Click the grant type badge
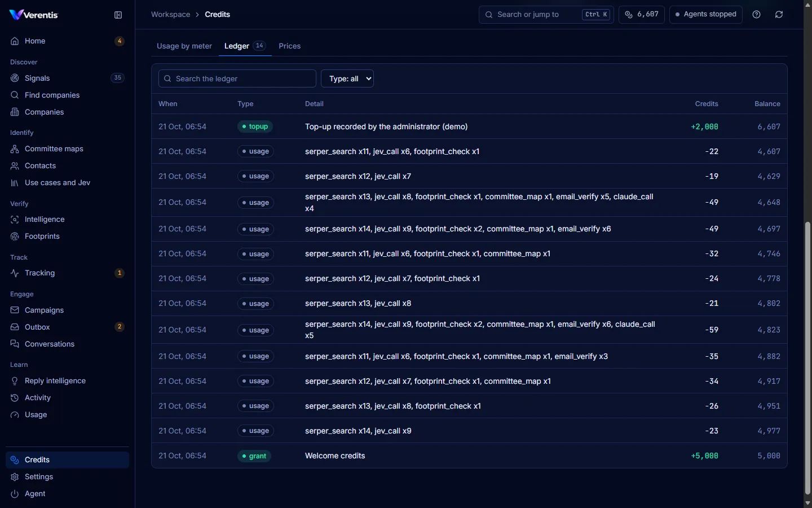 (254, 456)
